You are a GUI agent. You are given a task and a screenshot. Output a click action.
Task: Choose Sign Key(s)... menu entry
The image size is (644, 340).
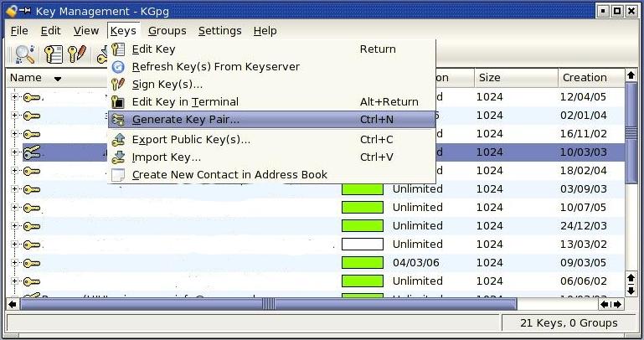[x=271, y=85]
